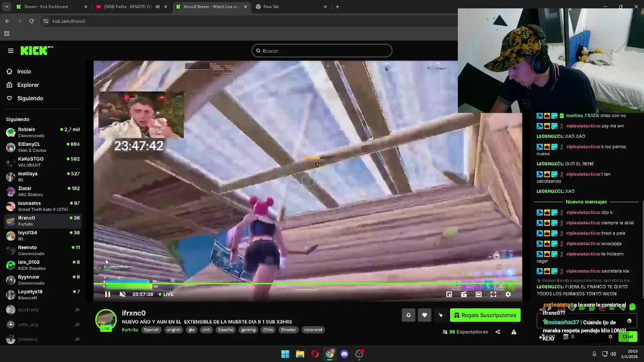Open emoji picker in chat input
The image size is (644, 362).
(x=629, y=321)
